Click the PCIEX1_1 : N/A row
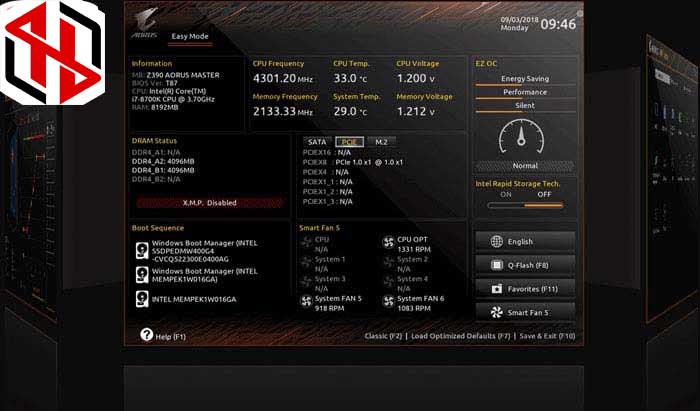Image resolution: width=700 pixels, height=411 pixels. [328, 182]
